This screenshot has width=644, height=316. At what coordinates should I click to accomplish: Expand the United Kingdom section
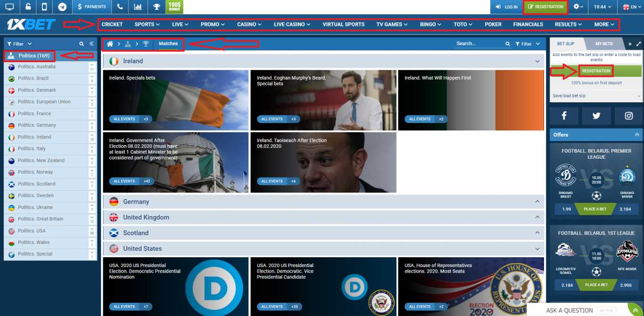pos(537,217)
